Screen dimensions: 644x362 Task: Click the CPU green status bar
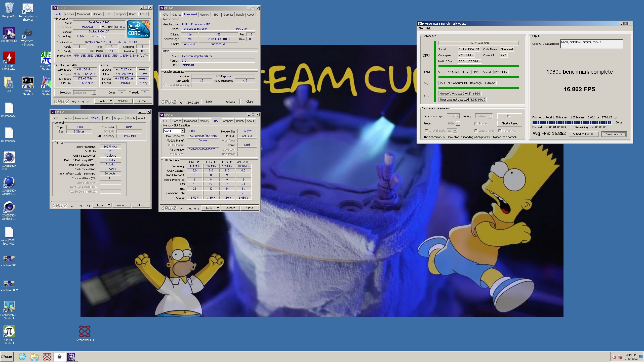click(x=478, y=66)
